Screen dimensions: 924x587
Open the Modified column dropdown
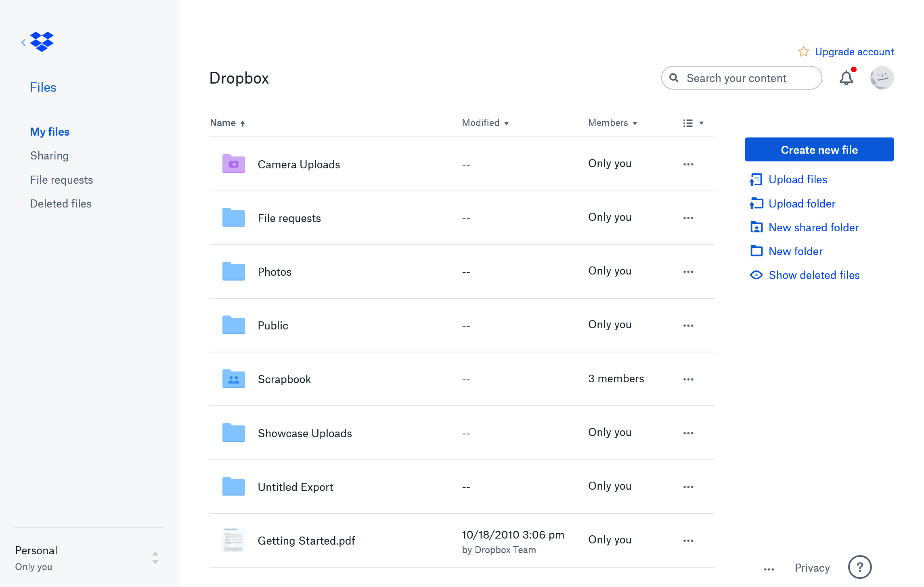coord(485,123)
